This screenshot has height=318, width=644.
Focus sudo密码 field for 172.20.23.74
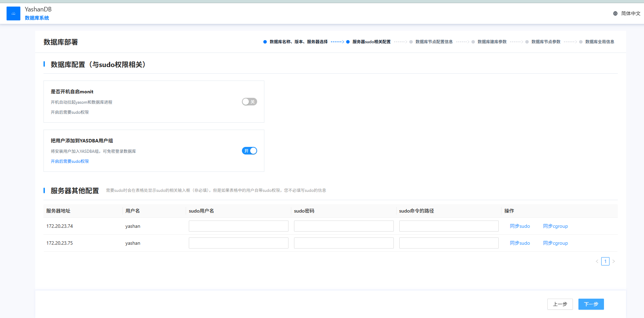[x=343, y=226]
